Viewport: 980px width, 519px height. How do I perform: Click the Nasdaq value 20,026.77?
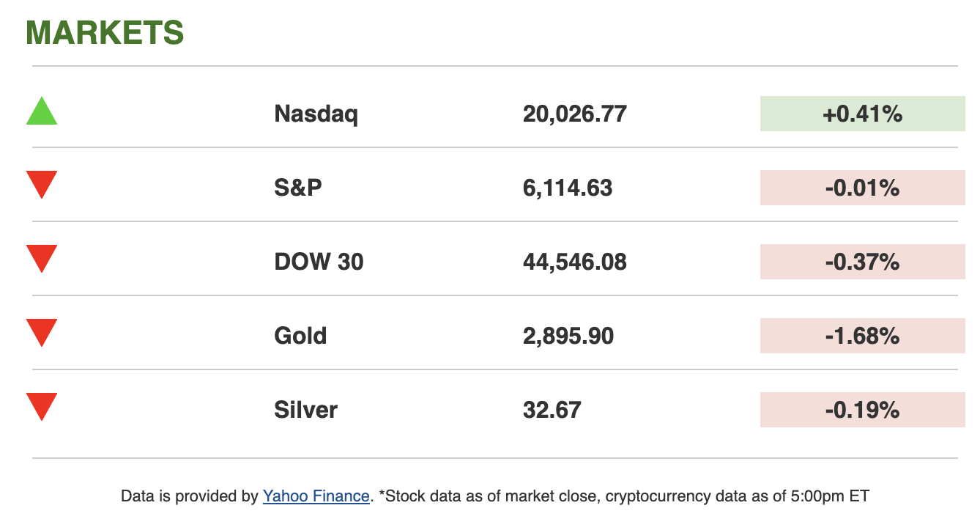pos(574,114)
